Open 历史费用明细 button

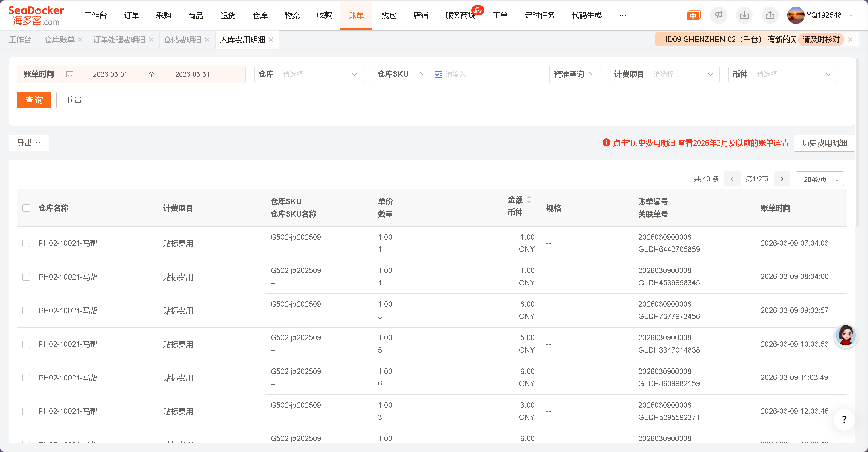click(824, 143)
